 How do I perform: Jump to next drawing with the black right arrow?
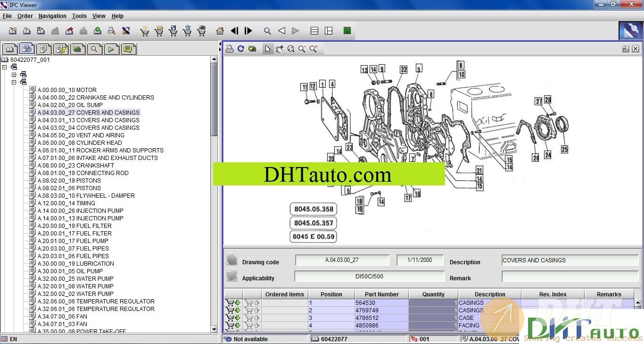248,31
